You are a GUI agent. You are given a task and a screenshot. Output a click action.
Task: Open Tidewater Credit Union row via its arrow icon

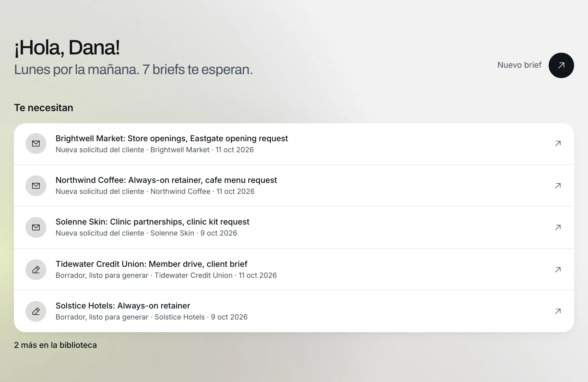coord(558,270)
